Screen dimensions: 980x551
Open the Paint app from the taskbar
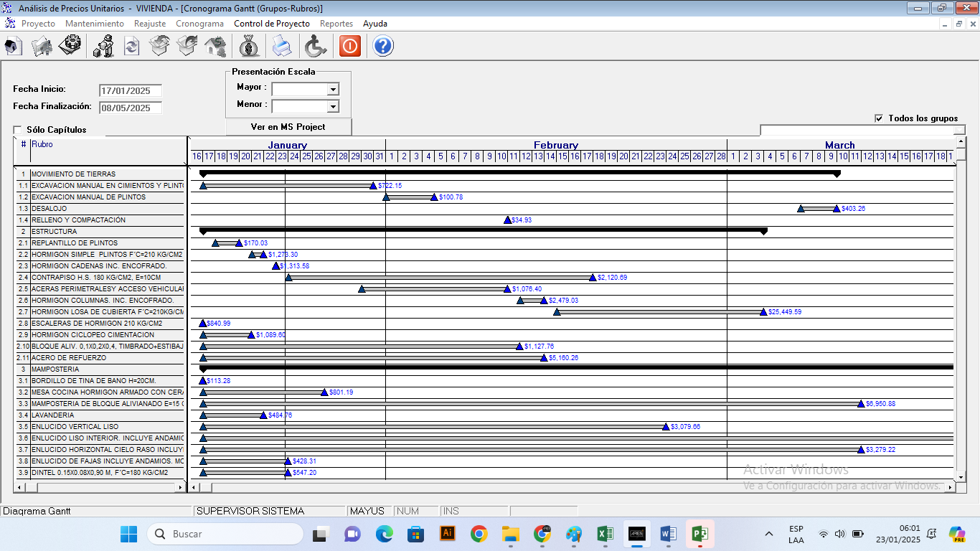tap(573, 534)
